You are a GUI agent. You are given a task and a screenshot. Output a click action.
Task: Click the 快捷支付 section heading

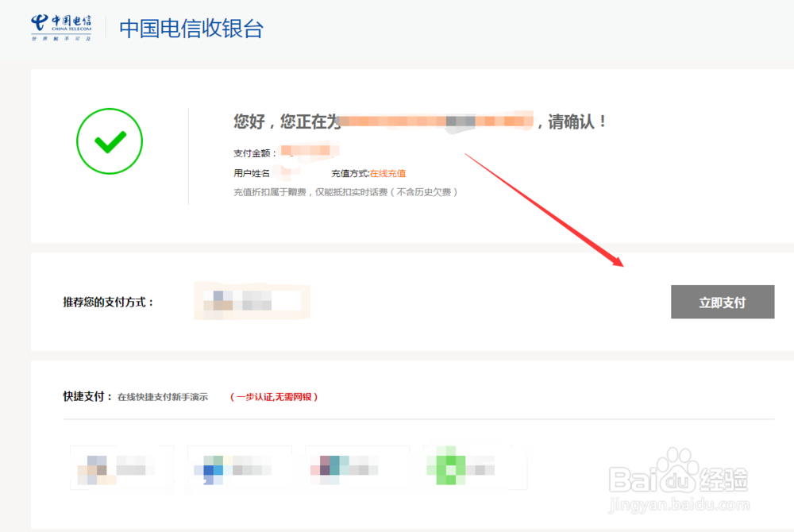coord(87,396)
